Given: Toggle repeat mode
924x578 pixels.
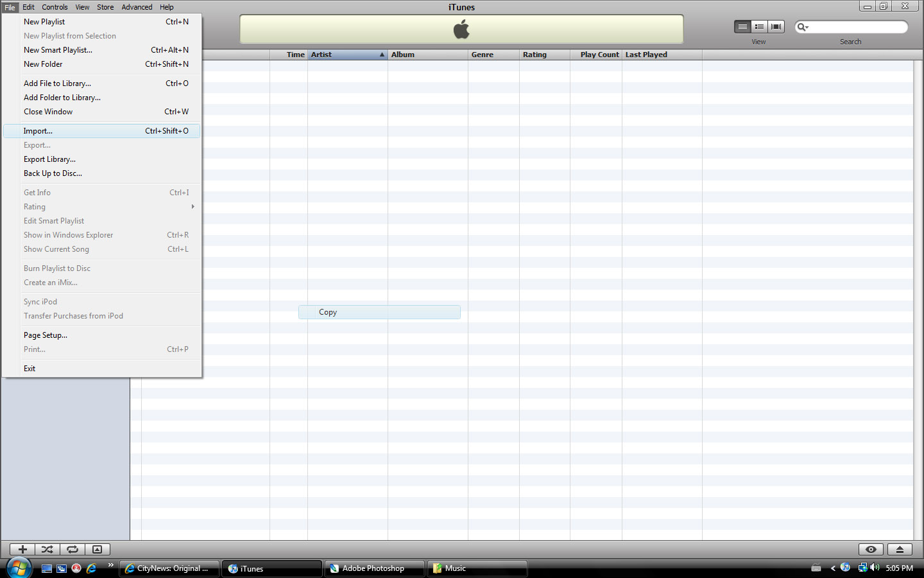Looking at the screenshot, I should pos(73,549).
